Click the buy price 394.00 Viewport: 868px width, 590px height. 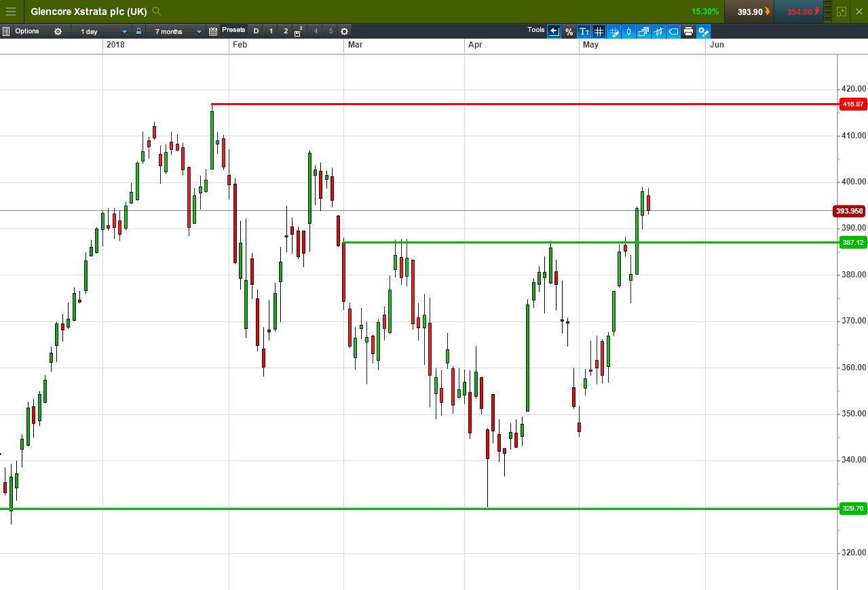coord(799,12)
